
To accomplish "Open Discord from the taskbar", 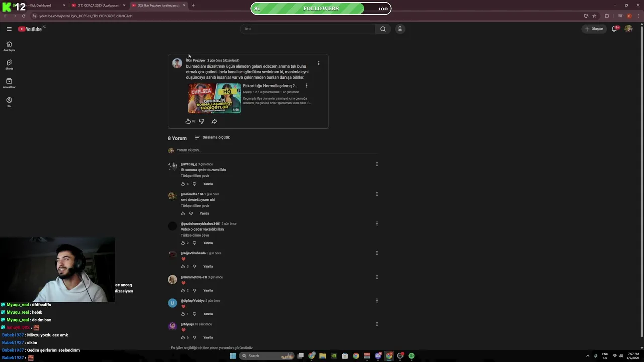I will 378,356.
